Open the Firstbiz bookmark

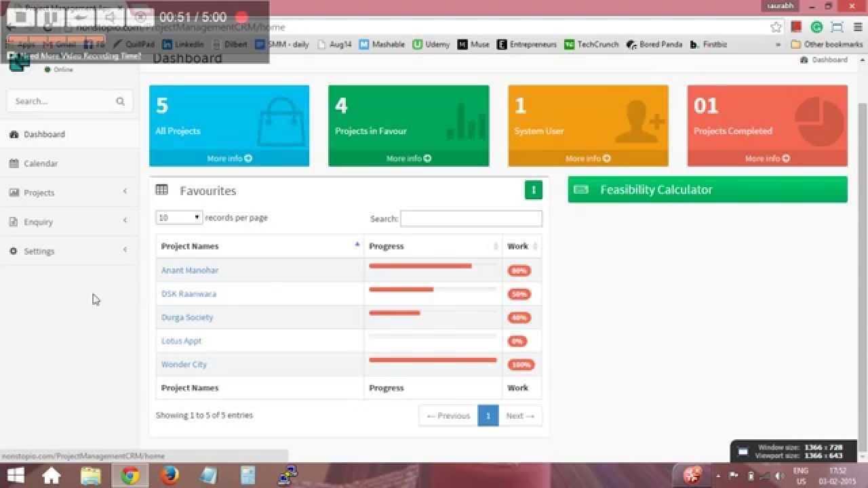coord(709,45)
